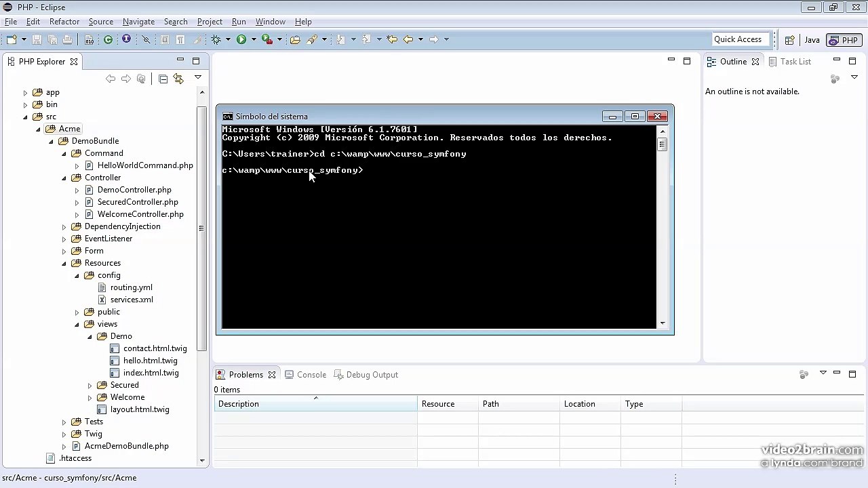Image resolution: width=868 pixels, height=488 pixels.
Task: Open the Navigate menu
Action: pyautogui.click(x=138, y=22)
